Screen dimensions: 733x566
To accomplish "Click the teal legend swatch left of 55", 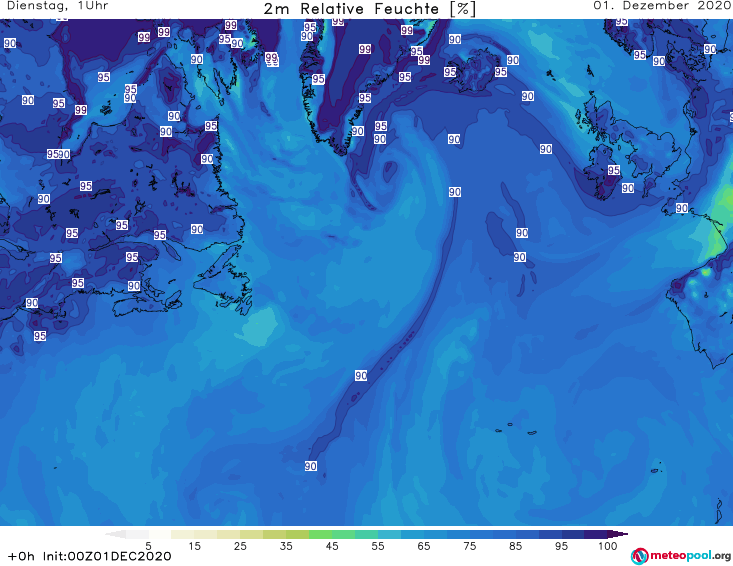I will (x=366, y=534).
